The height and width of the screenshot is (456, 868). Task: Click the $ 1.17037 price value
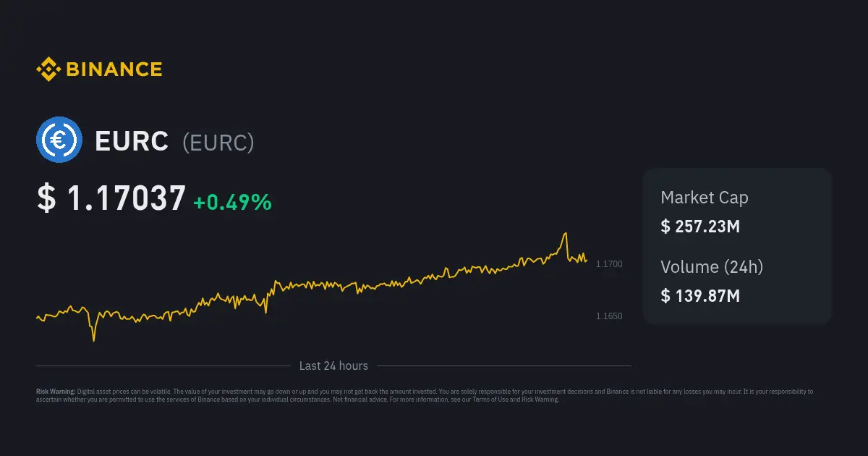pos(111,199)
